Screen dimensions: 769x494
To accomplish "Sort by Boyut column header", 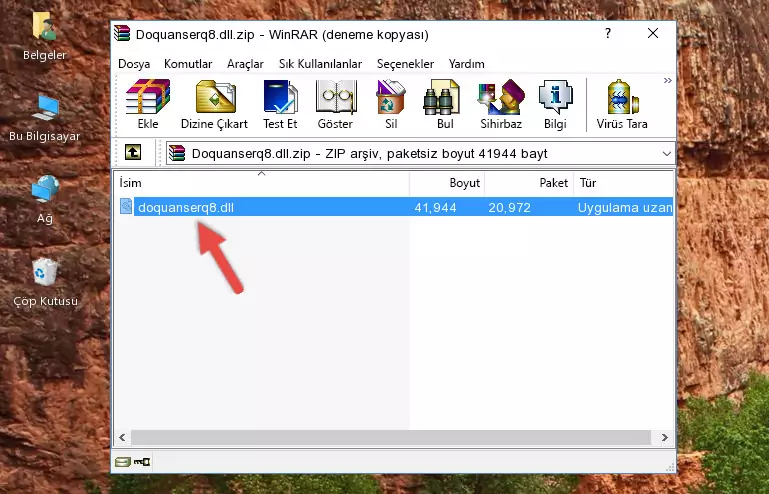I will (447, 183).
